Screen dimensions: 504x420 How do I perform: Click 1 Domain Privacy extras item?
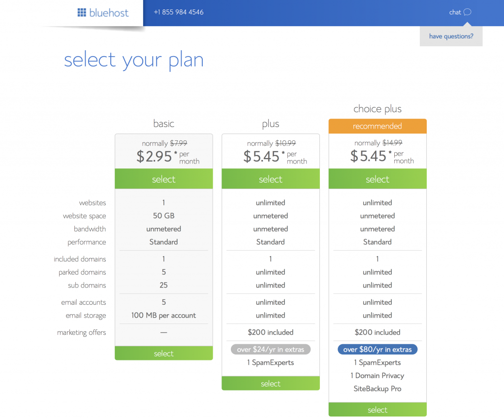click(x=378, y=376)
